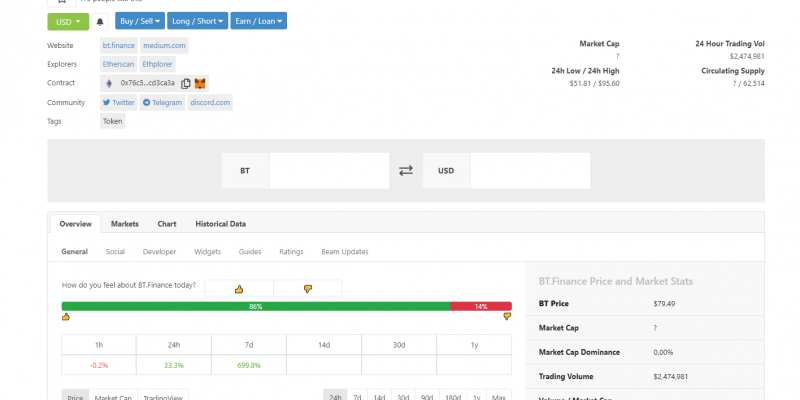Click the -0.2% 1h change value
Image resolution: width=800 pixels, height=400 pixels.
[x=99, y=365]
